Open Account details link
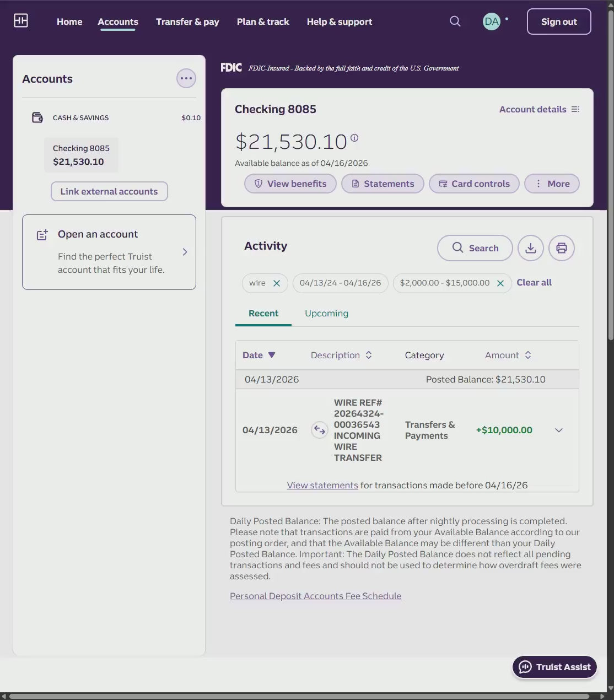614x700 pixels. click(533, 109)
